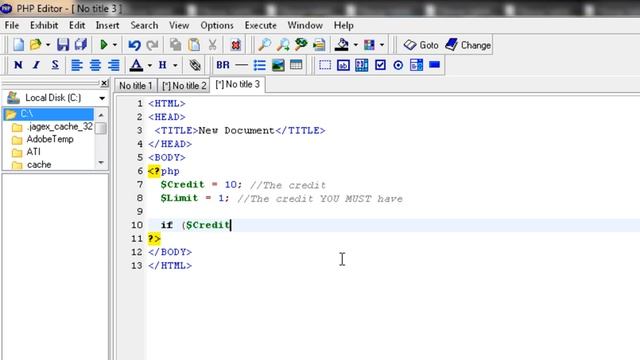
Task: Click the Change button
Action: click(x=468, y=45)
